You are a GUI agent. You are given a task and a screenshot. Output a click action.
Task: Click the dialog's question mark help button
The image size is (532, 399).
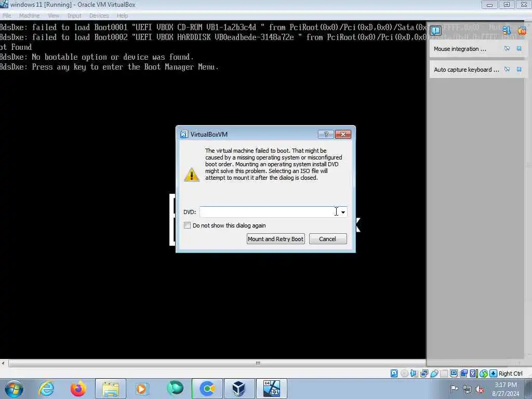click(326, 135)
